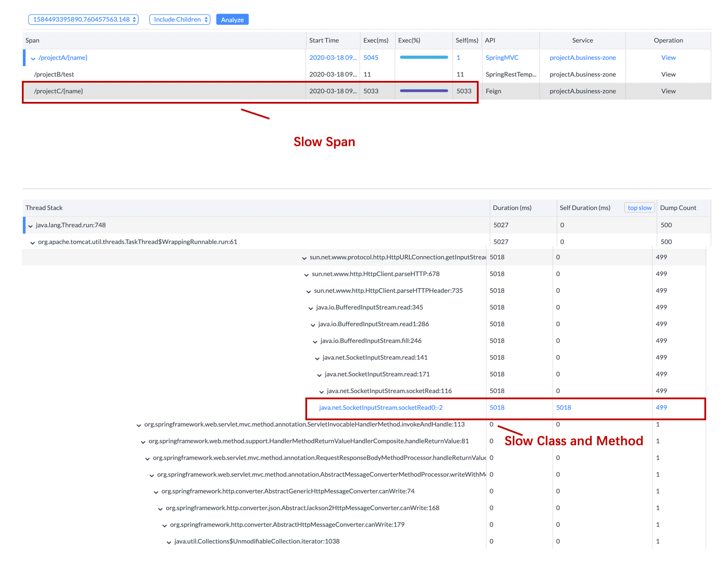The image size is (728, 579).
Task: Click the java.net.SocketInputStream.socketRead0:-2 entry
Action: click(381, 408)
